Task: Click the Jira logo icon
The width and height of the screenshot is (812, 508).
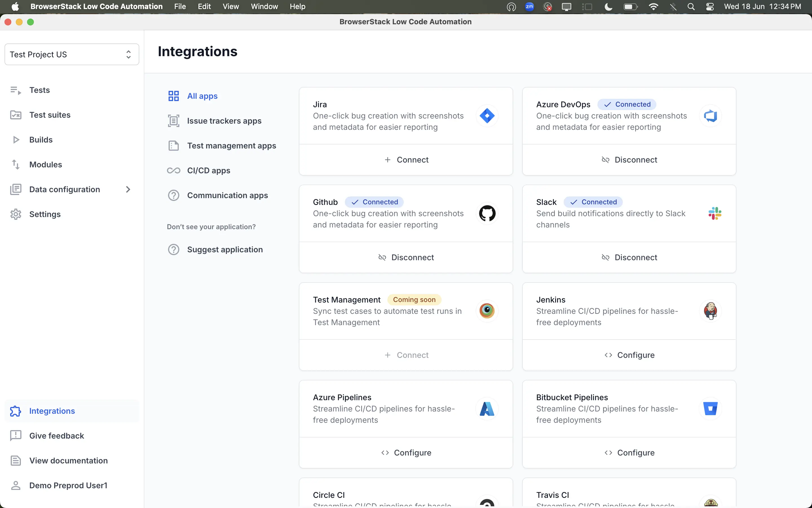Action: pyautogui.click(x=487, y=116)
